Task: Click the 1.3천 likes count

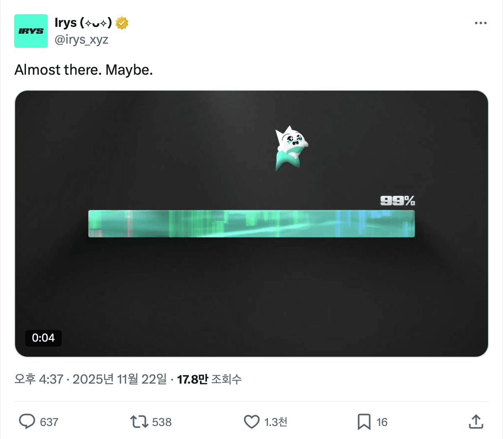Action: [x=275, y=422]
